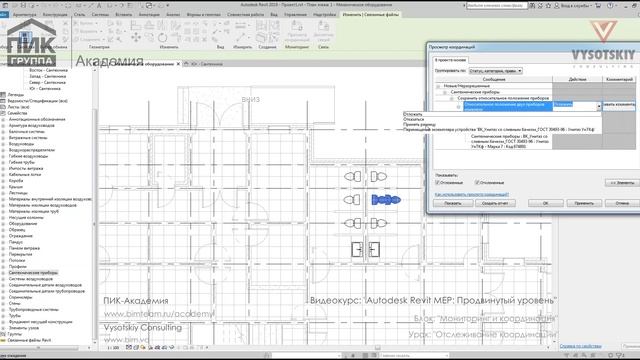Image resolution: width=640 pixels, height=360 pixels.
Task: Expand Оборудование family category in browser
Action: (3, 224)
